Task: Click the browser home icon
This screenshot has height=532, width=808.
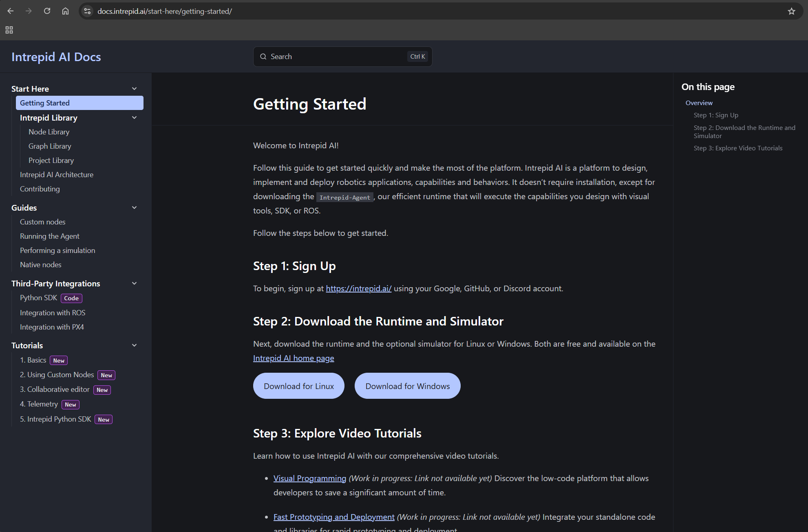Action: 65,11
